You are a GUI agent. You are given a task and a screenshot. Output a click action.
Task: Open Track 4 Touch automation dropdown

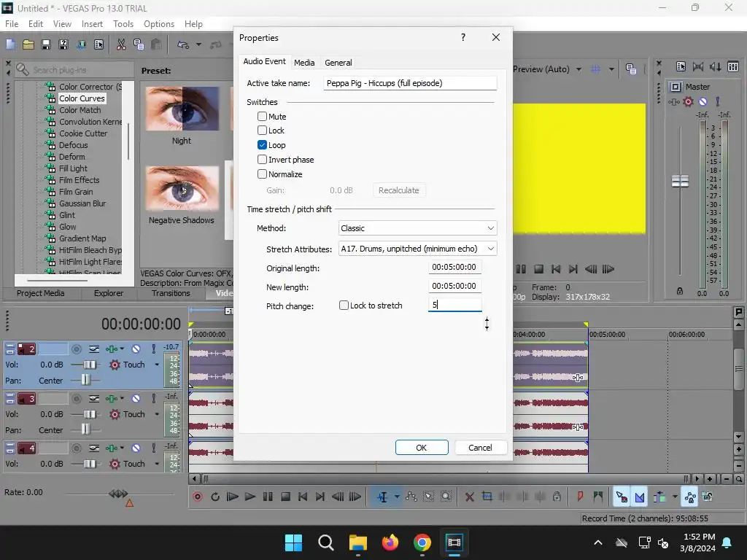(157, 463)
